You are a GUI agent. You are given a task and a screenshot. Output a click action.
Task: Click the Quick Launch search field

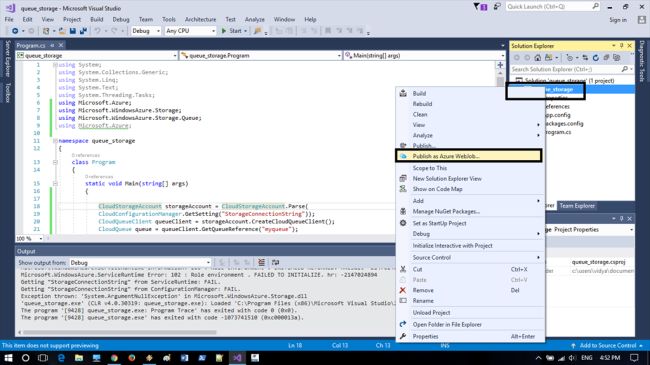(x=553, y=7)
